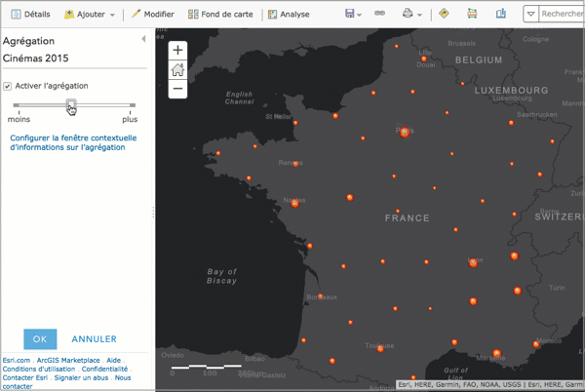Click the Paris cluster point
Screen dimensions: 585x392
click(405, 132)
